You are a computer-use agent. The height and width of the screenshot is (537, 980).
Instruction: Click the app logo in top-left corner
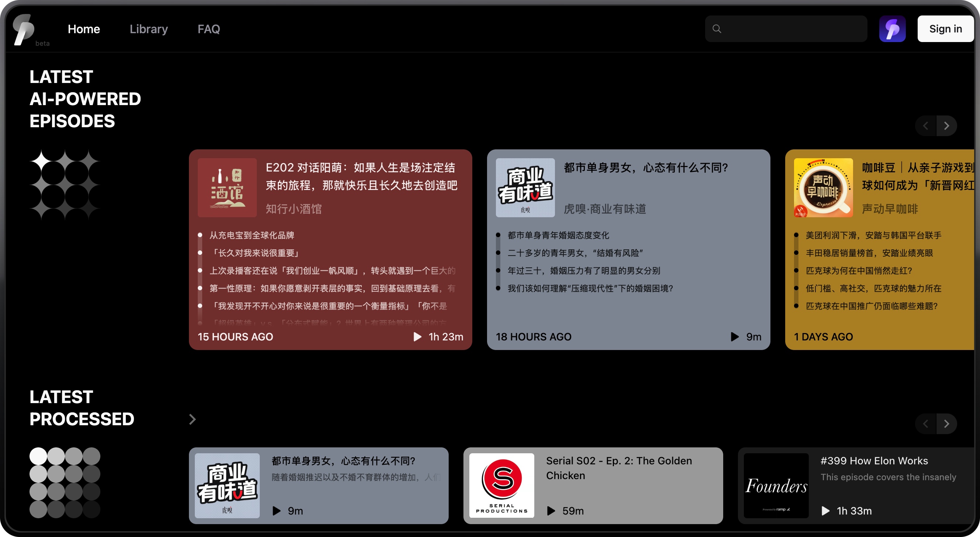24,29
